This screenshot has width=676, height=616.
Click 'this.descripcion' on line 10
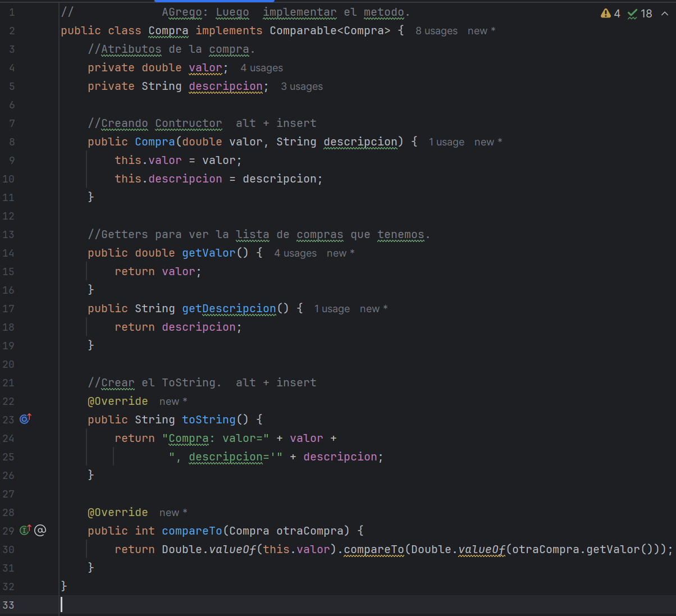tap(168, 179)
